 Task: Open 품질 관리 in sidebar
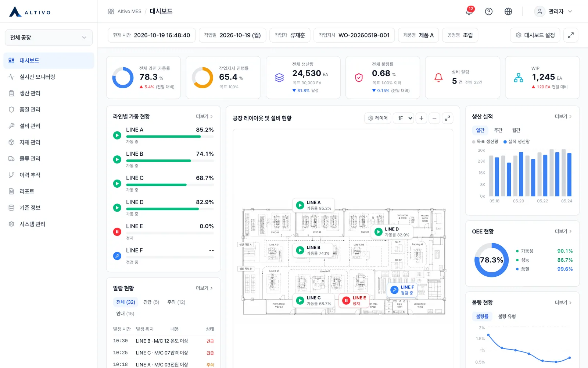(x=49, y=109)
